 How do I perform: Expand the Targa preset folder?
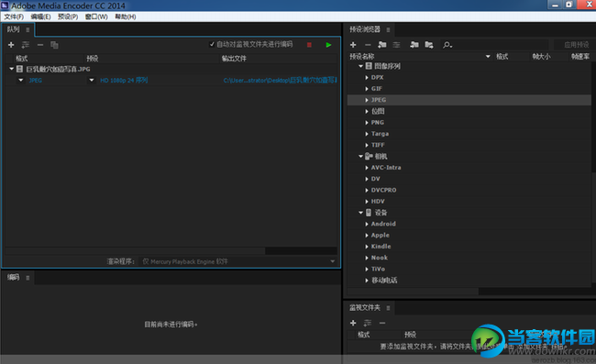pos(367,134)
